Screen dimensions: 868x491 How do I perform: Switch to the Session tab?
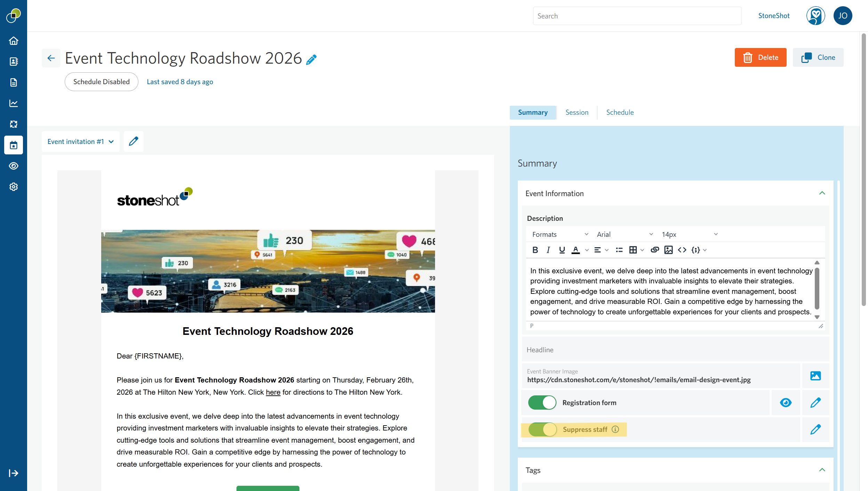[x=577, y=112]
